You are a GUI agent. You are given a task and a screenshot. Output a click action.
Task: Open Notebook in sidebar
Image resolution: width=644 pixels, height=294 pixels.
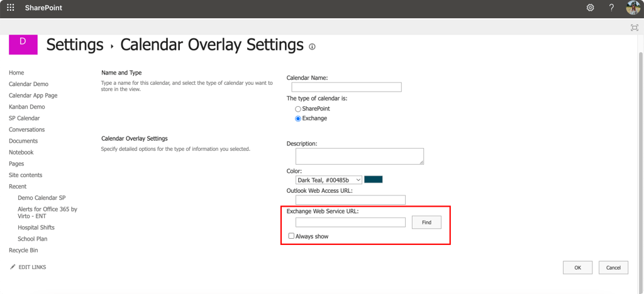[x=21, y=152]
